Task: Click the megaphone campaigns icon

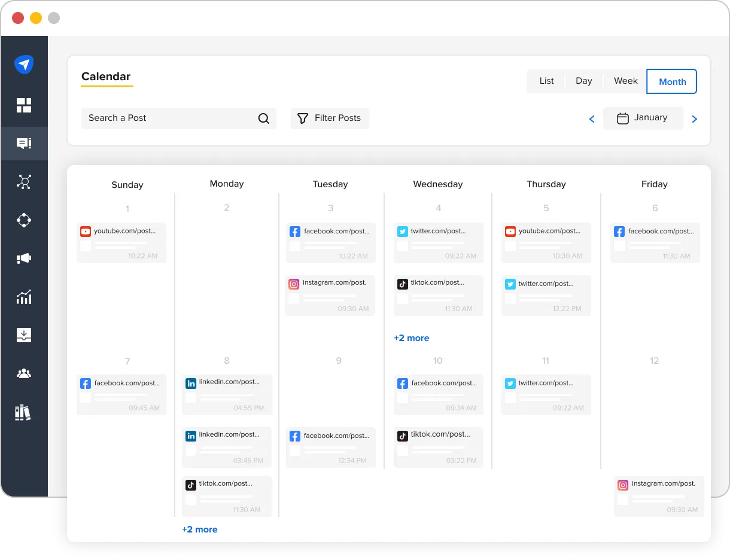Action: (24, 258)
